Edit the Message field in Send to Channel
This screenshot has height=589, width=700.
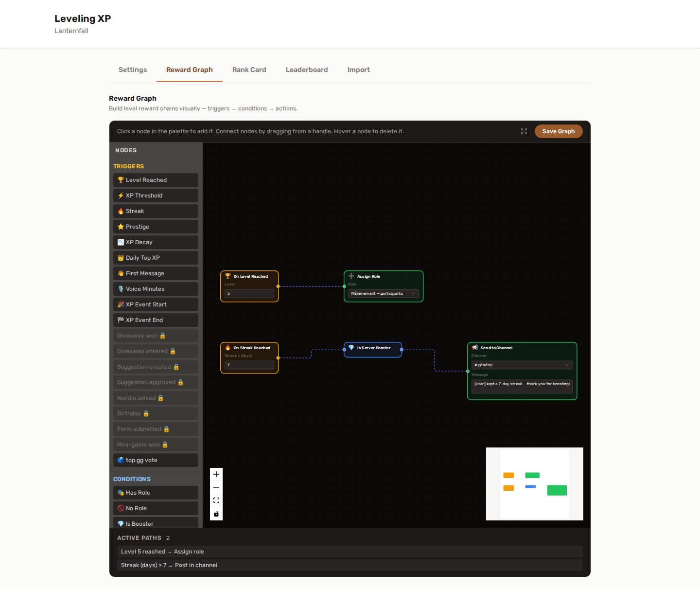[522, 386]
